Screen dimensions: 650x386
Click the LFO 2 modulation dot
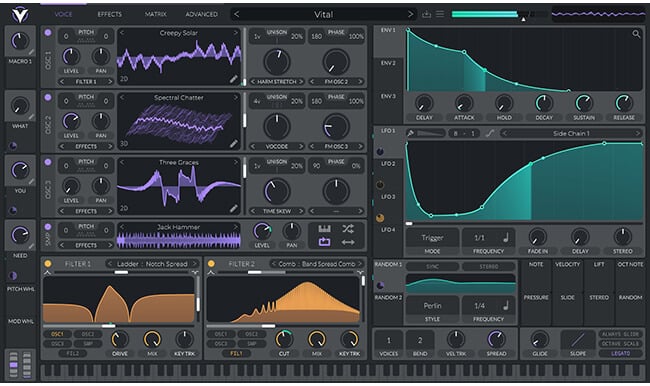point(380,185)
